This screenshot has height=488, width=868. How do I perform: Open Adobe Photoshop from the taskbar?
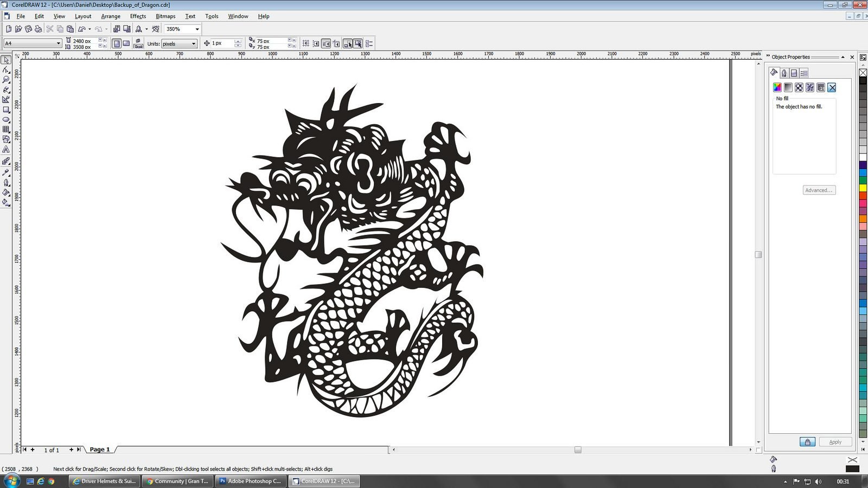click(250, 481)
